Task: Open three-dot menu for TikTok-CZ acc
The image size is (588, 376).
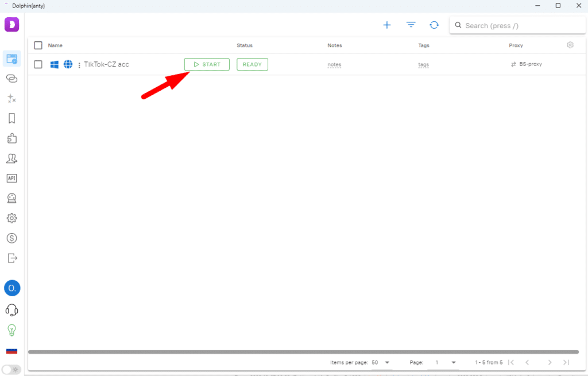Action: coord(79,65)
